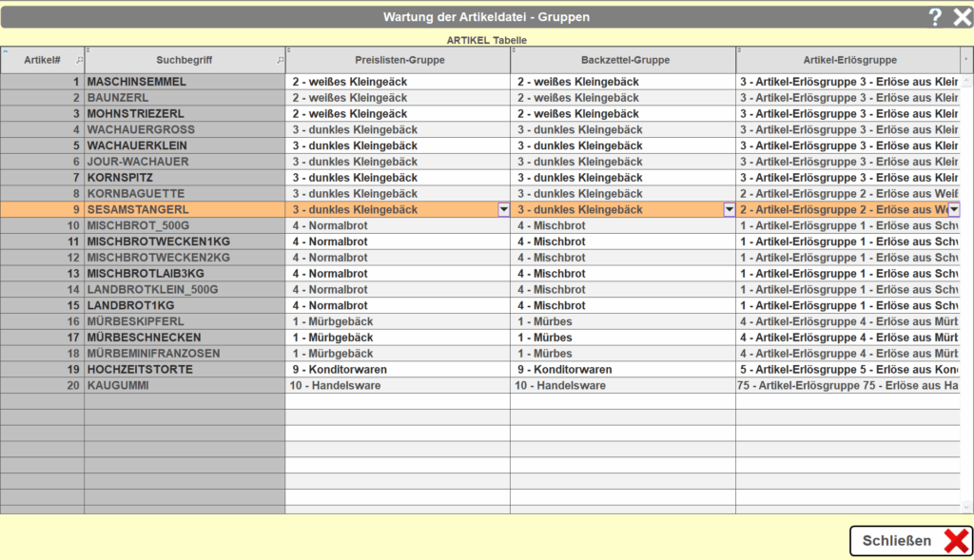Click the SESAMSTANGERL search term cell
Viewport: 974px width, 560px height.
tap(185, 210)
